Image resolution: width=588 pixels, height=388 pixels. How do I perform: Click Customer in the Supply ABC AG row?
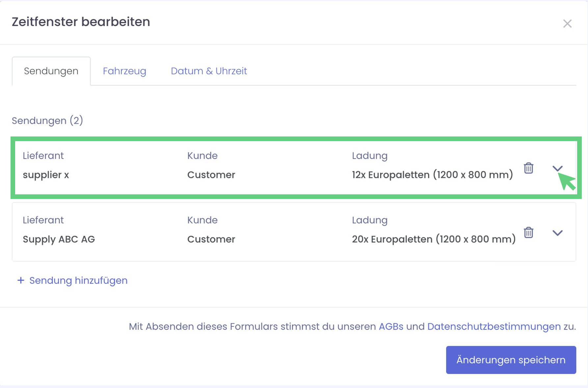coord(211,239)
